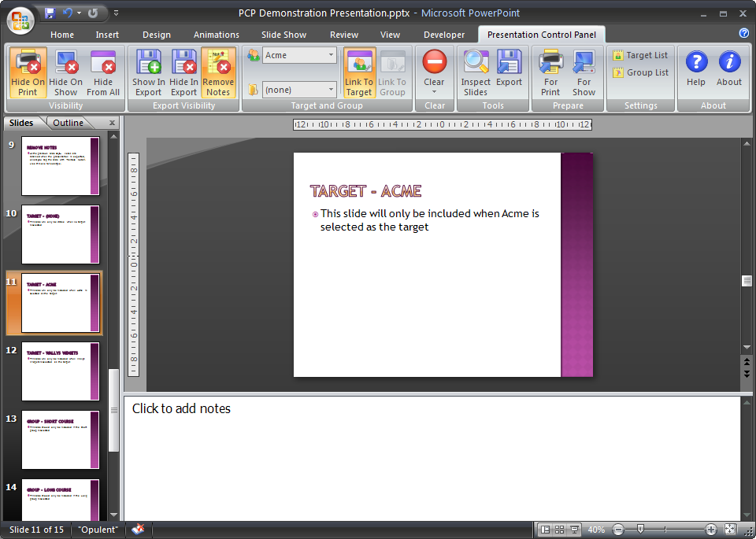The width and height of the screenshot is (756, 539).
Task: Toggle Hide On Print for this slide
Action: pyautogui.click(x=28, y=72)
